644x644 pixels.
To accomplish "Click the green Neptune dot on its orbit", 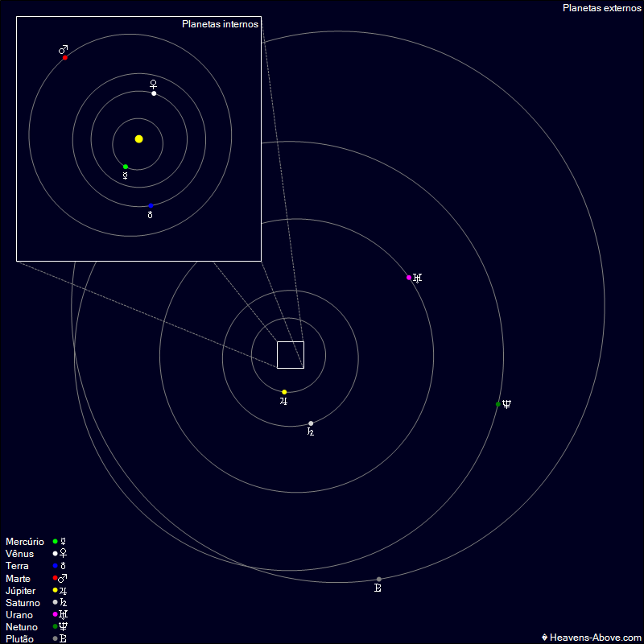I will click(x=498, y=404).
